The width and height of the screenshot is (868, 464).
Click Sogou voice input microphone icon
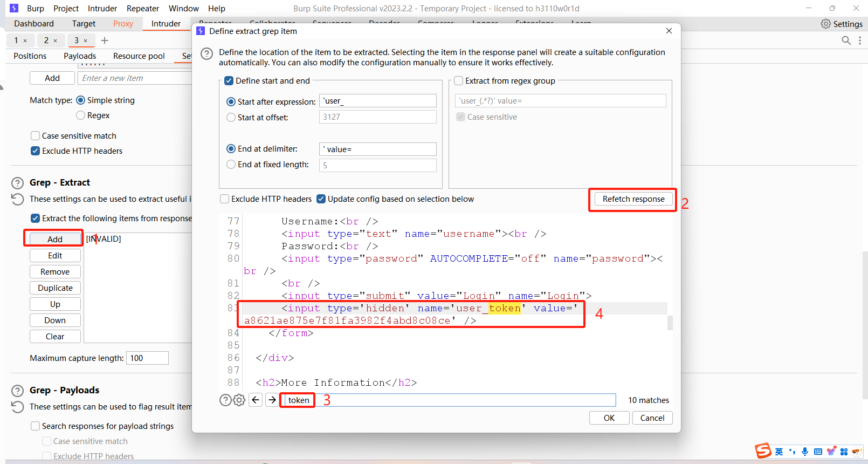tap(805, 452)
